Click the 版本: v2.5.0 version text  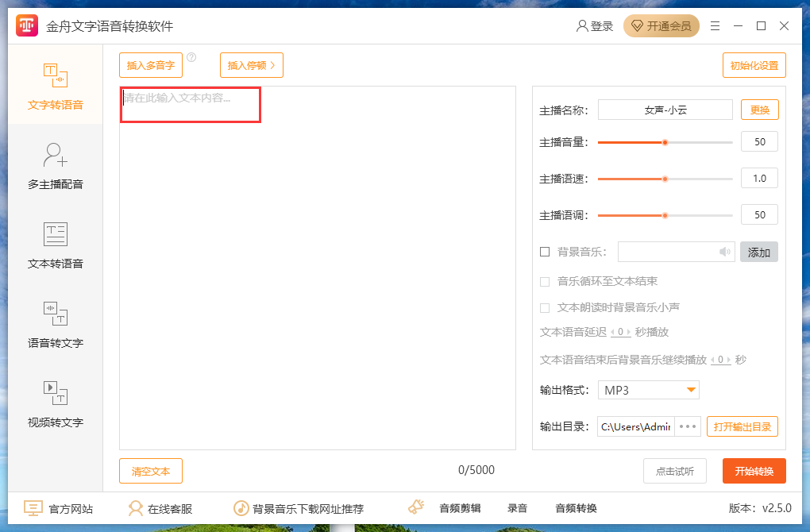[760, 508]
